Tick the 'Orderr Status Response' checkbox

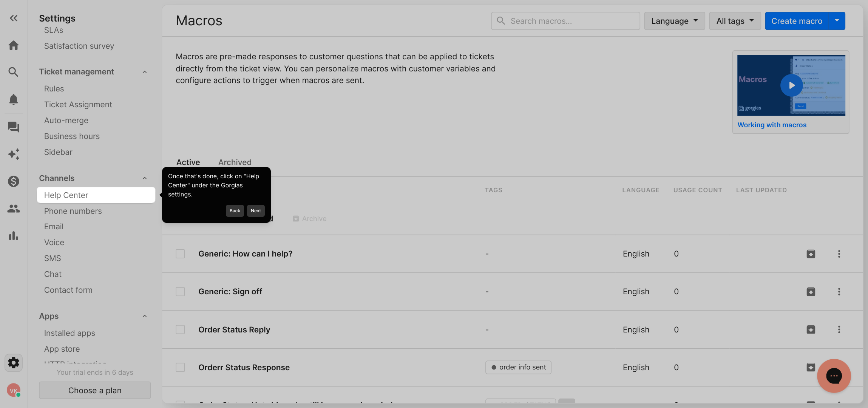click(180, 367)
